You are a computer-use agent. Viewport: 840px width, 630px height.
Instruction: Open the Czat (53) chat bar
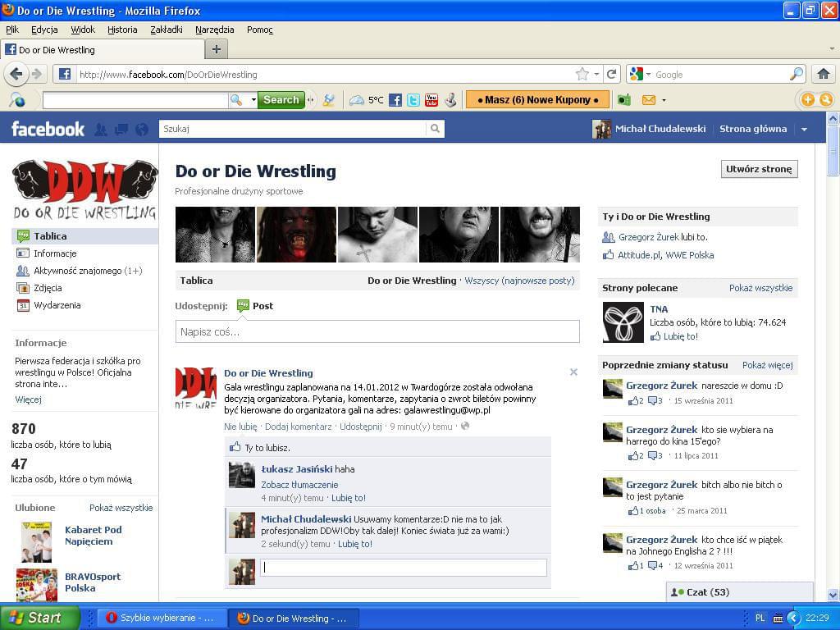[x=740, y=592]
